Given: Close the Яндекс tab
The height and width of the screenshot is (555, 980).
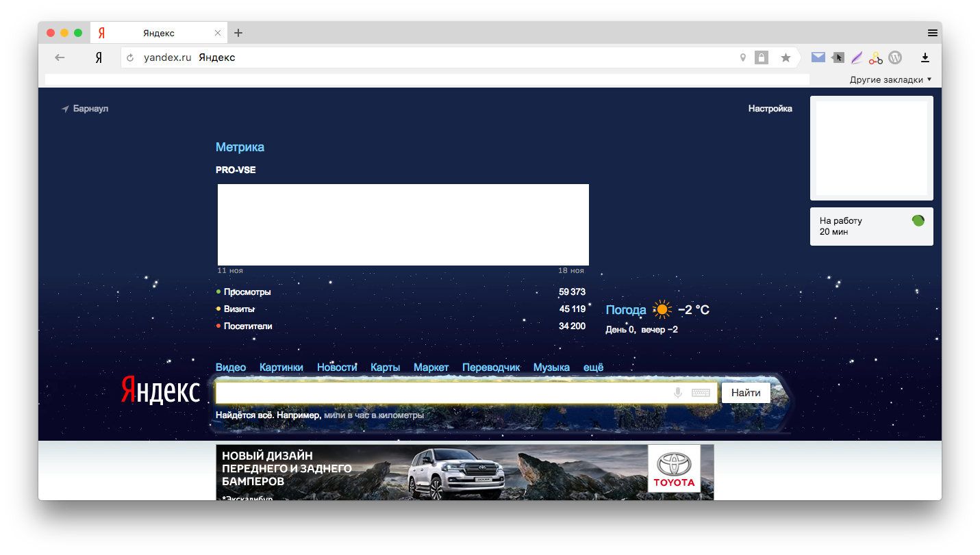Looking at the screenshot, I should (218, 33).
